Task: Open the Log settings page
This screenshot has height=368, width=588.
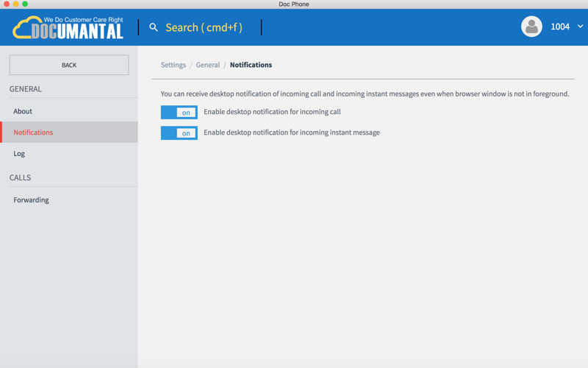Action: point(69,153)
